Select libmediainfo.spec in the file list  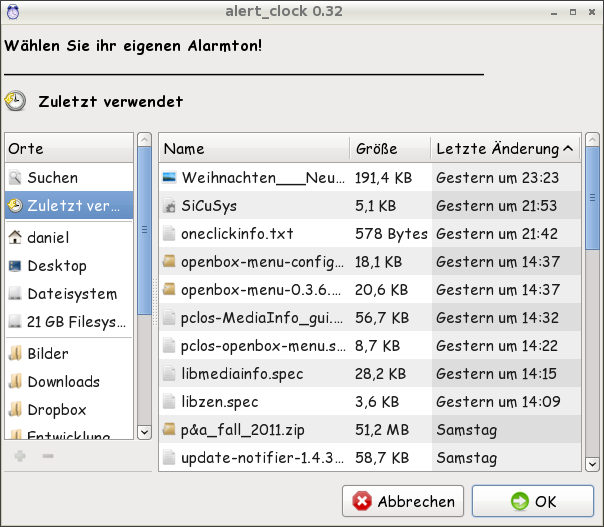coord(242,373)
